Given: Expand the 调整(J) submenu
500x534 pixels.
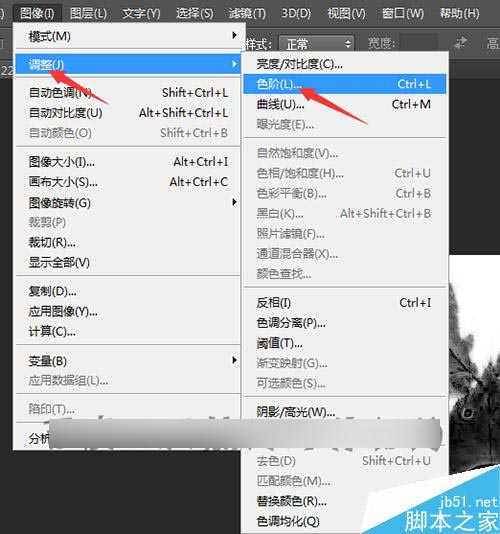Looking at the screenshot, I should (128, 64).
